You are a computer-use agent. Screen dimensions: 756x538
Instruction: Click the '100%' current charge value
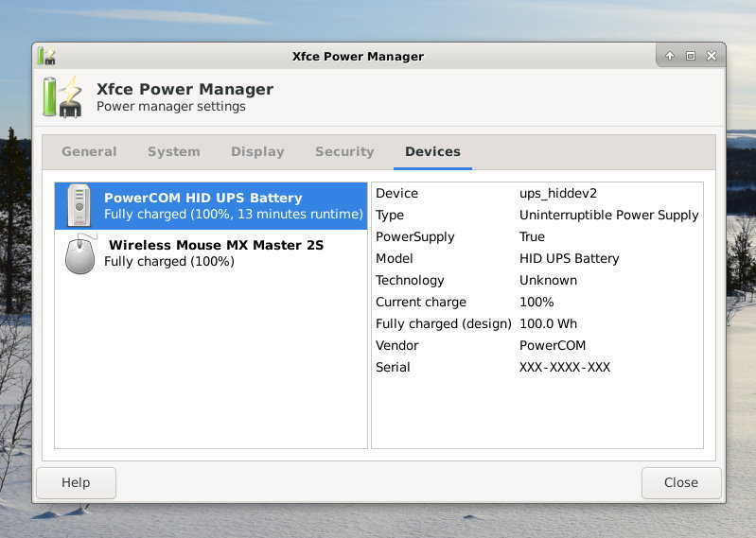536,302
